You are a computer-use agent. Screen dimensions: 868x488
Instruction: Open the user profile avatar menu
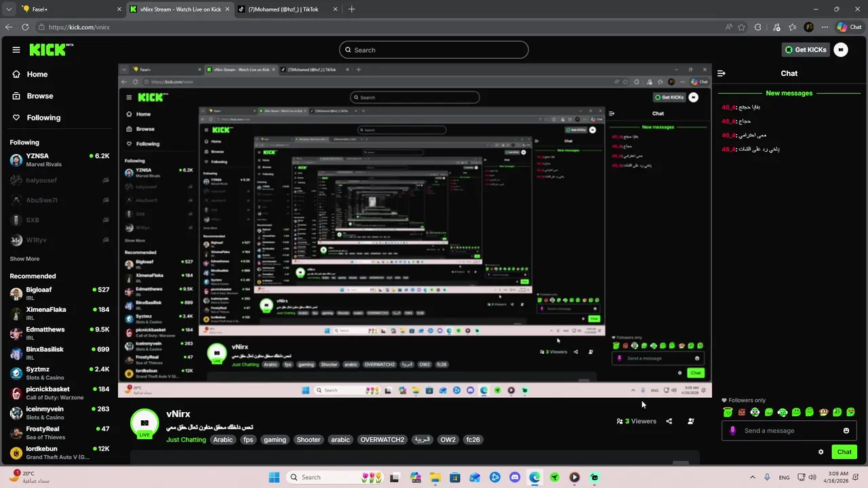[x=841, y=49]
